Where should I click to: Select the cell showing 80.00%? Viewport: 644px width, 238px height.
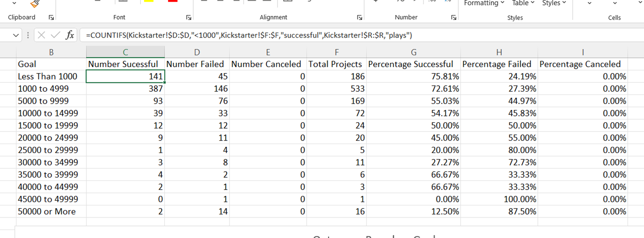tap(499, 150)
